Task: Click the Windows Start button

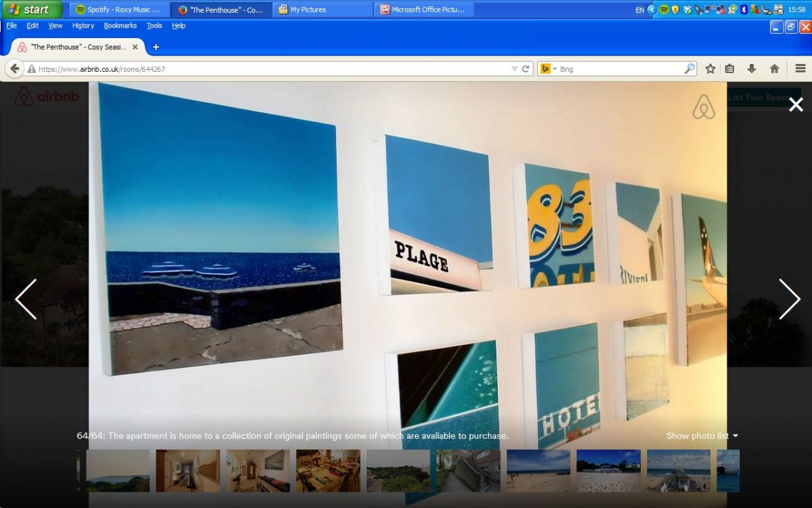Action: [x=30, y=9]
